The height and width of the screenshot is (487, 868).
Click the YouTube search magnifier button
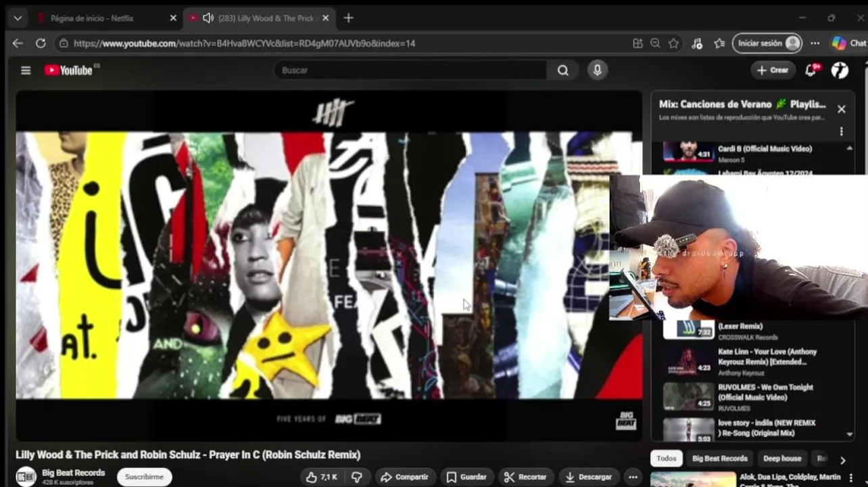tap(563, 70)
